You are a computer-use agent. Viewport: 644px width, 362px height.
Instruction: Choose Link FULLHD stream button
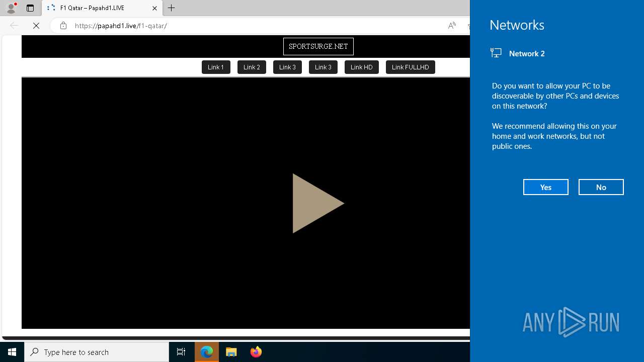411,67
